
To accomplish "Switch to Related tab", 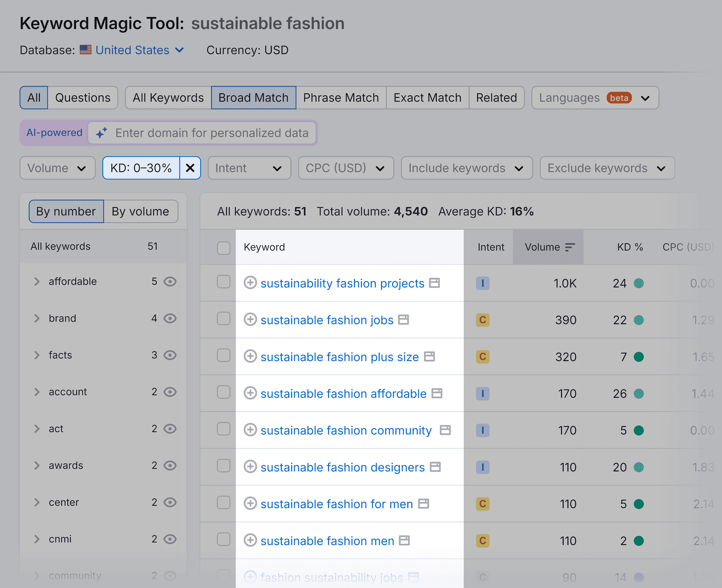I will pos(496,98).
